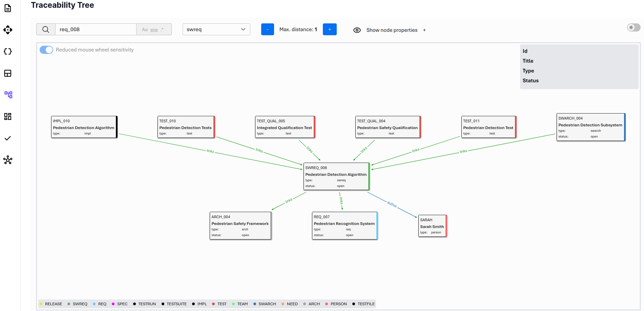Open the table layout icon in sidebar
Screen dimensions: 644x311
coord(8,73)
